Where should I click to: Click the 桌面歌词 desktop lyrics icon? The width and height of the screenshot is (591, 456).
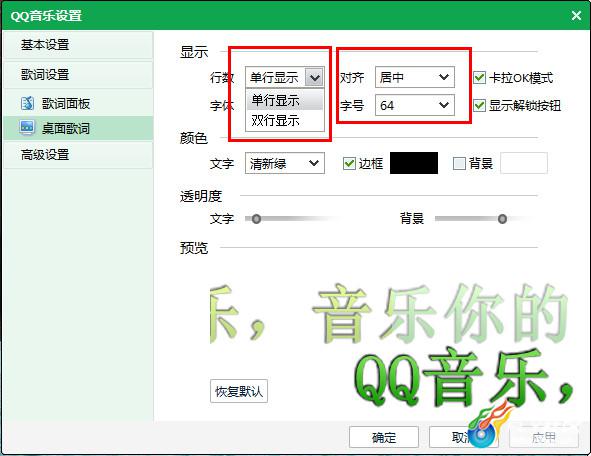click(27, 128)
